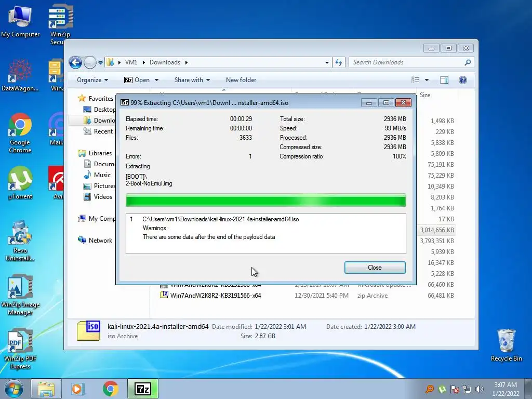The width and height of the screenshot is (532, 399).
Task: Select Libraries in the navigation pane
Action: coord(96,153)
